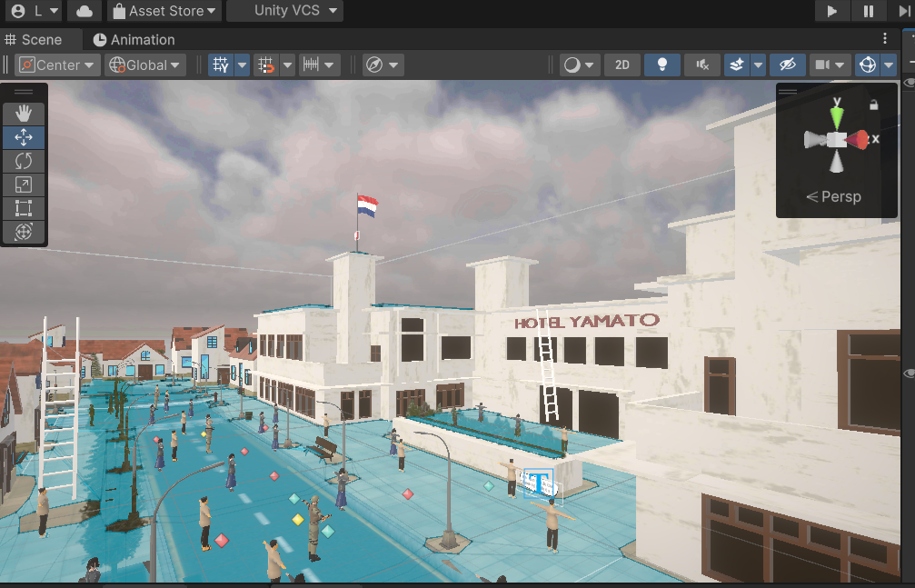
Task: Click the gizmo center cube
Action: pos(837,140)
